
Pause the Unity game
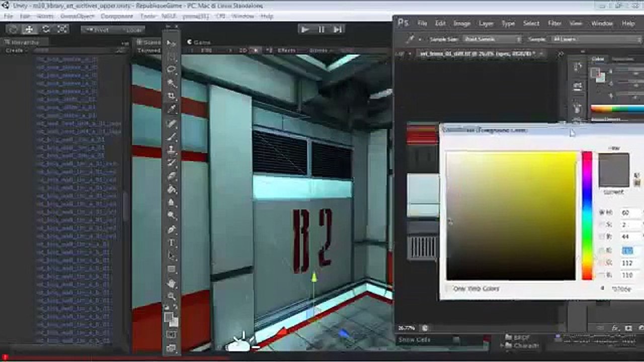coord(321,30)
